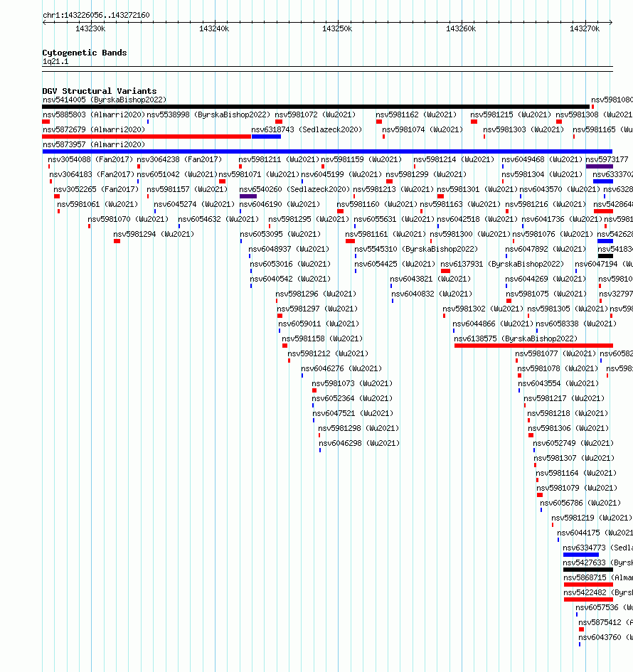
Task: Click the DGV Structural Variants track title
Action: pos(100,91)
